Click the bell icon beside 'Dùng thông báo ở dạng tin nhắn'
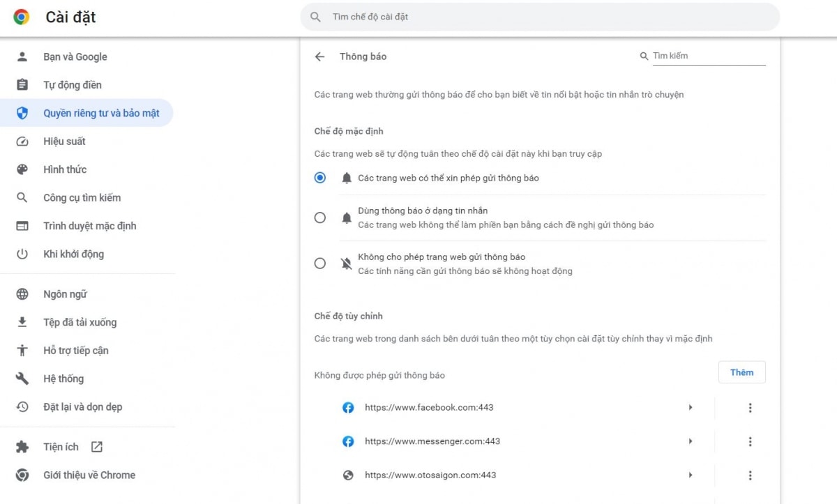The width and height of the screenshot is (837, 504). click(347, 217)
